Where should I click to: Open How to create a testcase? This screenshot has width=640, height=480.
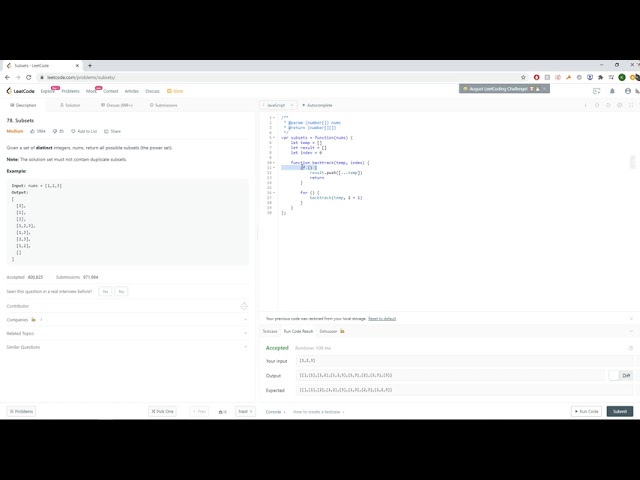pyautogui.click(x=318, y=412)
